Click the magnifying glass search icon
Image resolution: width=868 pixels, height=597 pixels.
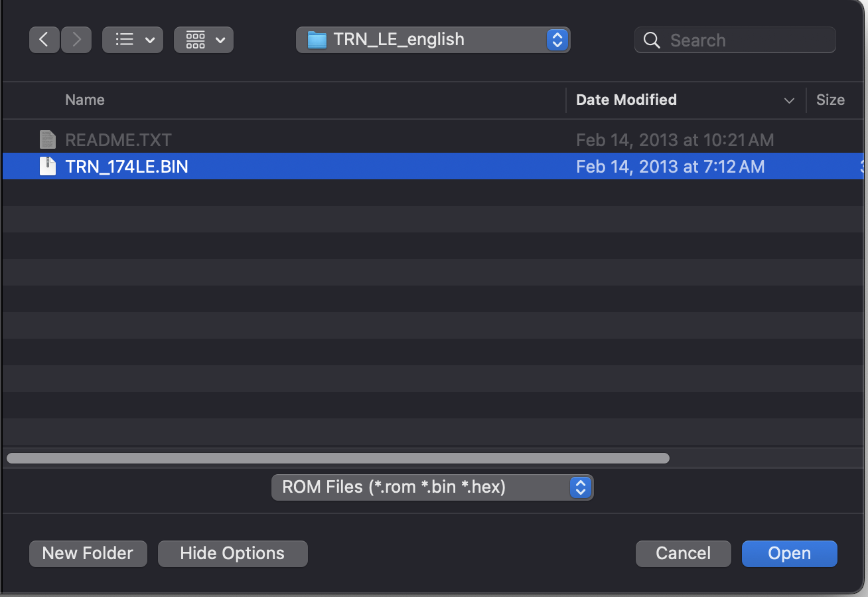coord(652,41)
